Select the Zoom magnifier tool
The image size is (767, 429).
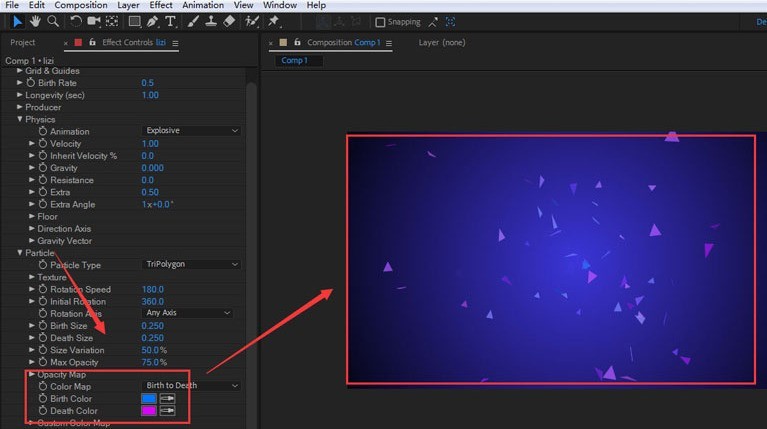click(x=53, y=21)
